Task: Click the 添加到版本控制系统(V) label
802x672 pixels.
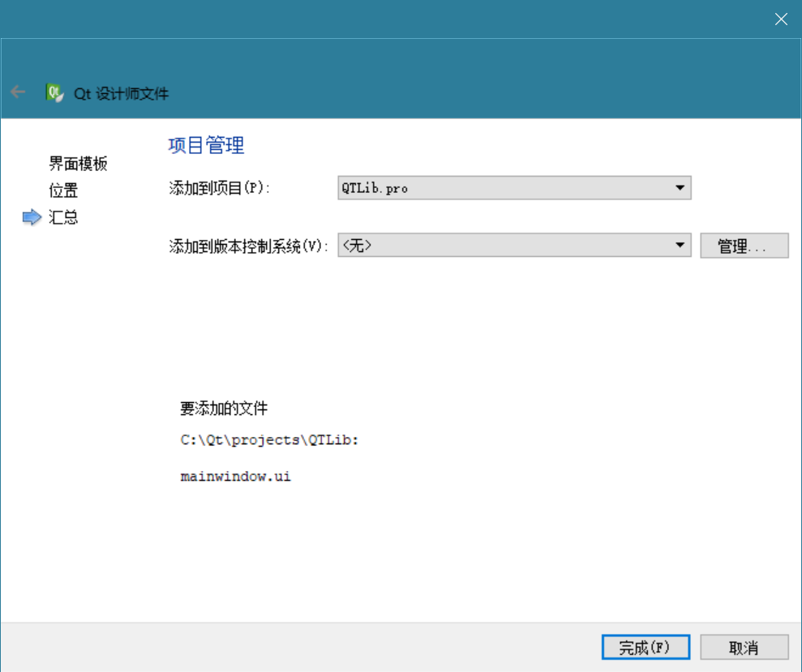Action: [248, 246]
